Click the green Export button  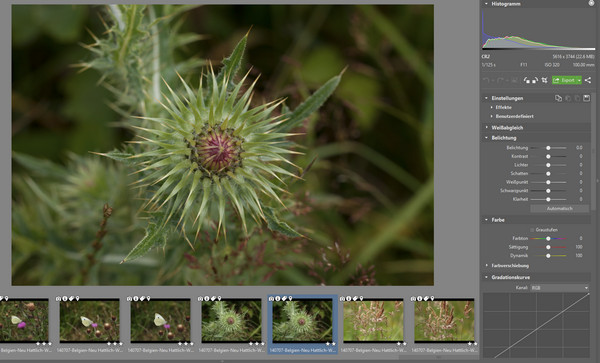(564, 80)
